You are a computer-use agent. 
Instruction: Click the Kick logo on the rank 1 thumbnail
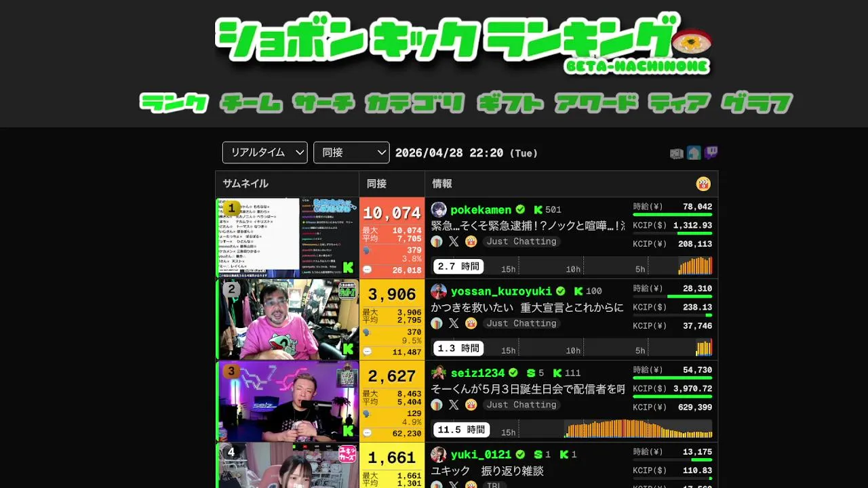(349, 268)
